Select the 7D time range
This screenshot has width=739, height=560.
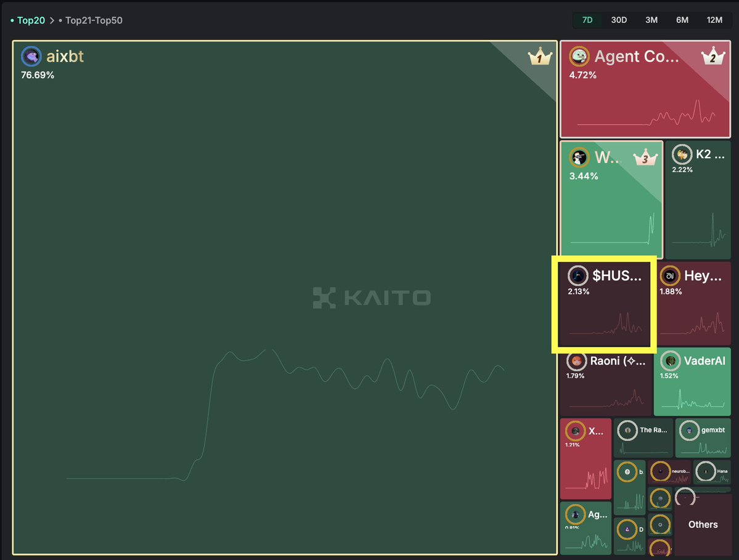point(587,20)
